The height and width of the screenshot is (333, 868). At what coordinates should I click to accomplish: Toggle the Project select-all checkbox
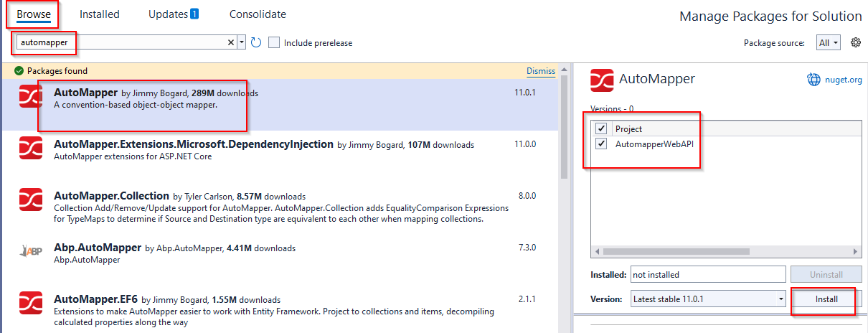(x=601, y=128)
